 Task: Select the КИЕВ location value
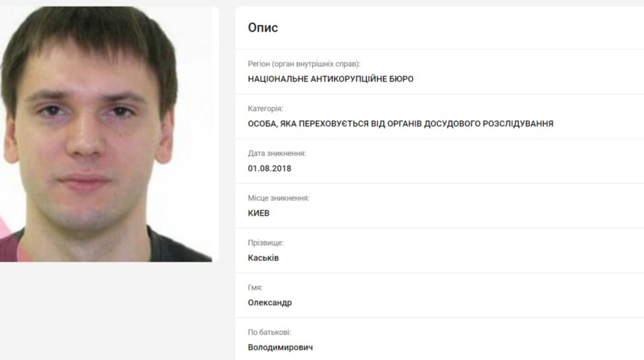tap(259, 213)
